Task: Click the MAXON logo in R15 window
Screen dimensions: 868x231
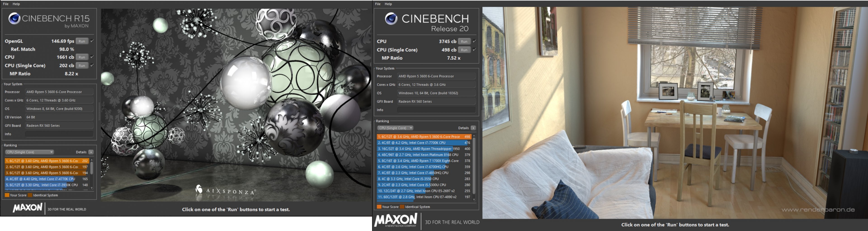Action: point(28,208)
